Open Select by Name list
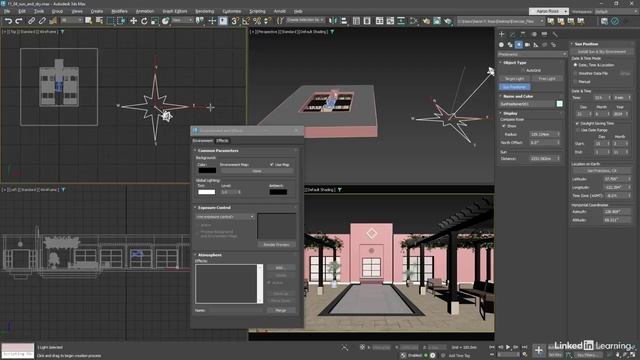 pos(99,20)
